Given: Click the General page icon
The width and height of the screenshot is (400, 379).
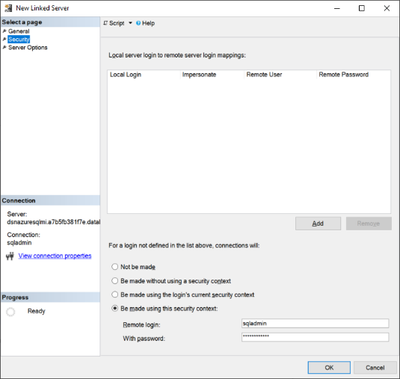Looking at the screenshot, I should [4, 31].
